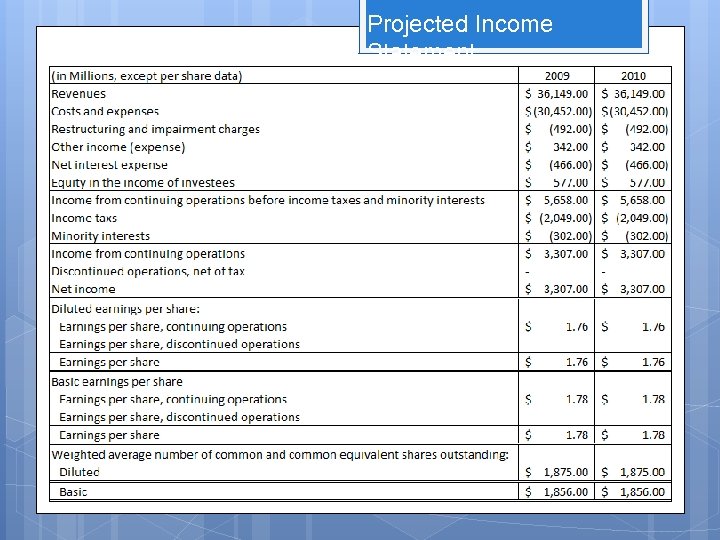This screenshot has width=720, height=540.
Task: Select "Income from continuing operations before income taxes" label
Action: (x=268, y=200)
